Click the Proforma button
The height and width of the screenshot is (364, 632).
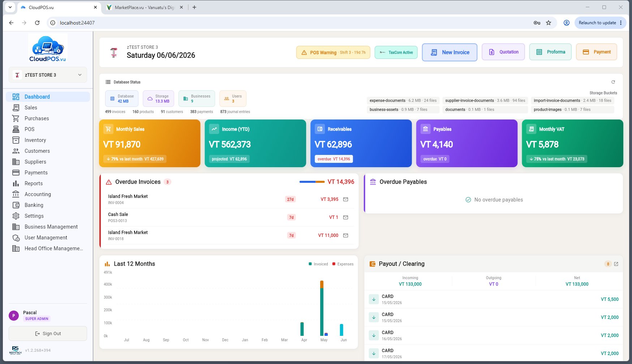click(550, 52)
